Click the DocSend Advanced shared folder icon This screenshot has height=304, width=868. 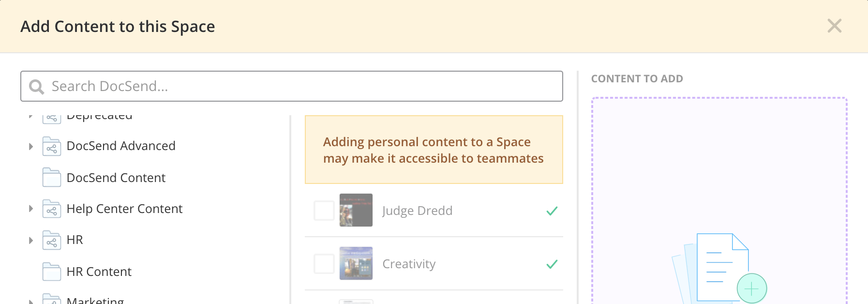point(52,146)
